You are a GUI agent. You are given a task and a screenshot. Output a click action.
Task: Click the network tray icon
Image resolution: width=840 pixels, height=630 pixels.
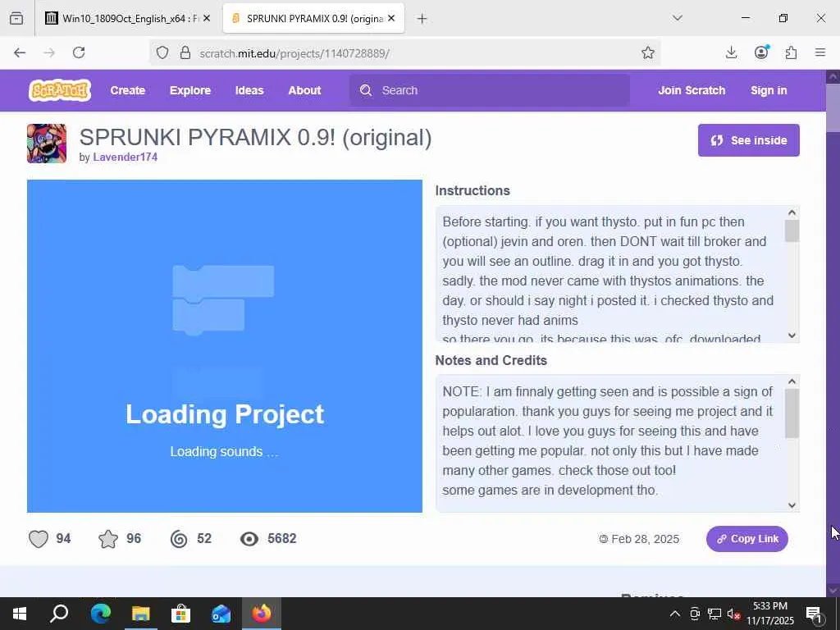point(714,614)
